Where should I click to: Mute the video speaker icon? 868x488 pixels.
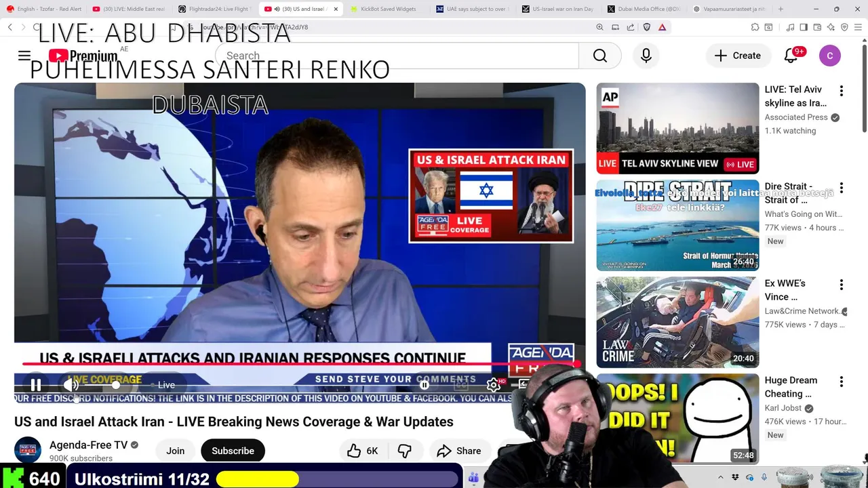pos(71,385)
